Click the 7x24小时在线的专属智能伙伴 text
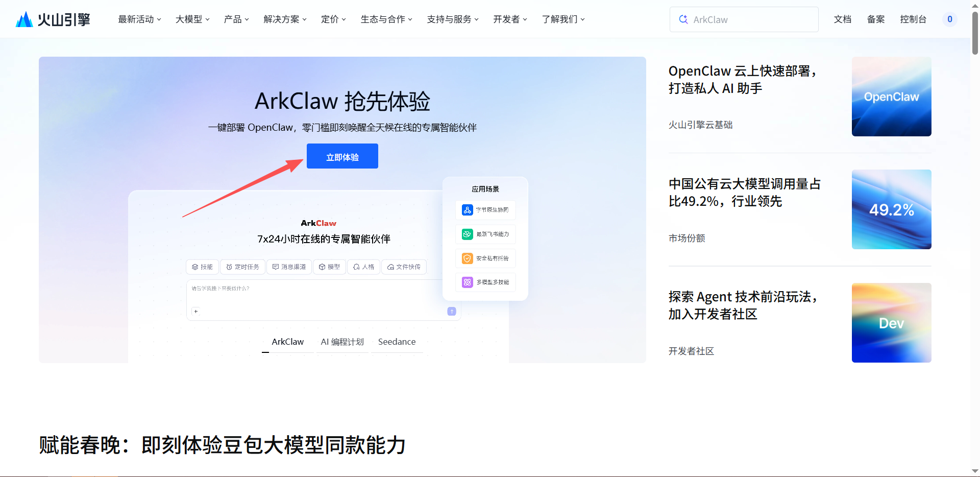980x477 pixels. [324, 239]
